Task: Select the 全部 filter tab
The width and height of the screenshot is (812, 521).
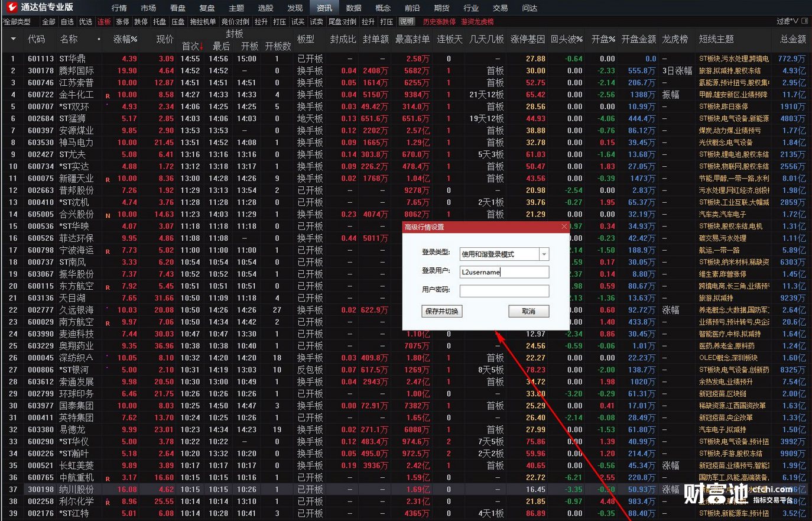Action: pos(48,22)
